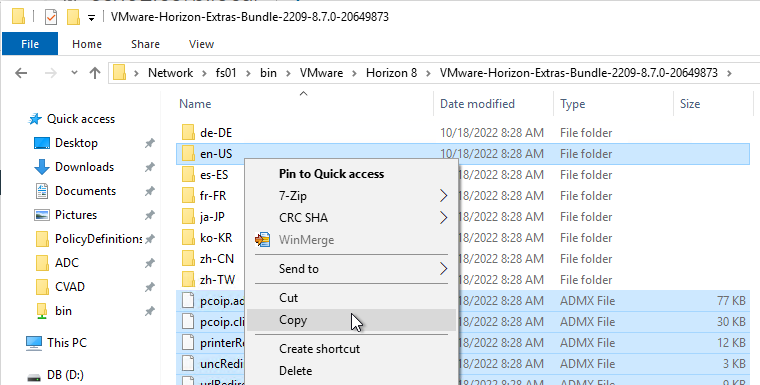Screen dimensions: 760x385
Task: Choose Cut in the context menu
Action: 351,298
